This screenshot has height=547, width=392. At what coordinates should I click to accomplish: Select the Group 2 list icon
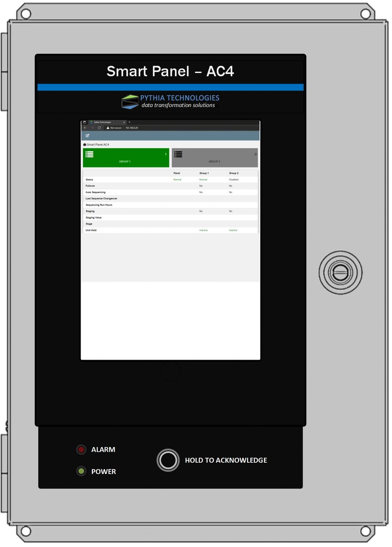coord(178,155)
